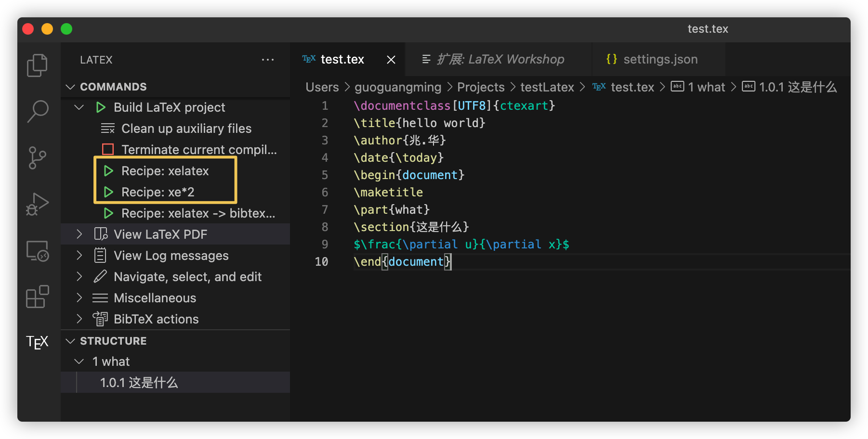
Task: Click testLatex folder in breadcrumb
Action: click(x=547, y=87)
